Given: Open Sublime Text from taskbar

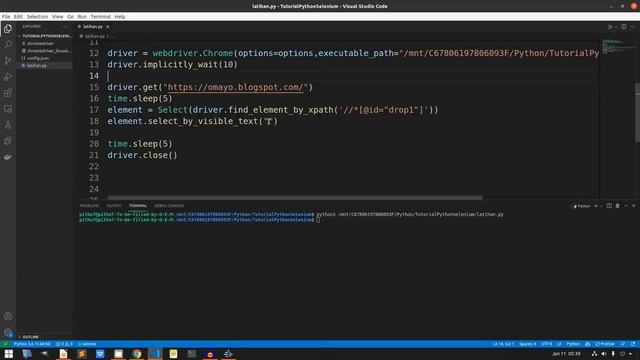Looking at the screenshot, I should click(82, 354).
